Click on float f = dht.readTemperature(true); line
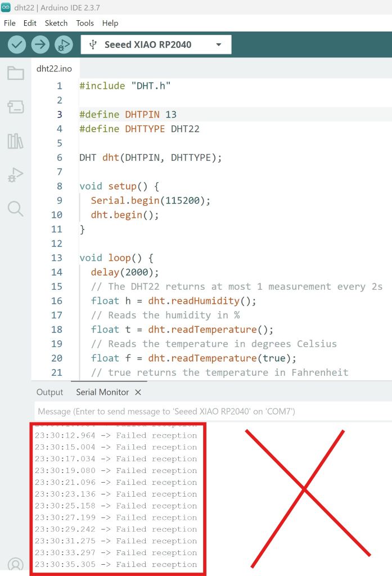 (x=193, y=358)
